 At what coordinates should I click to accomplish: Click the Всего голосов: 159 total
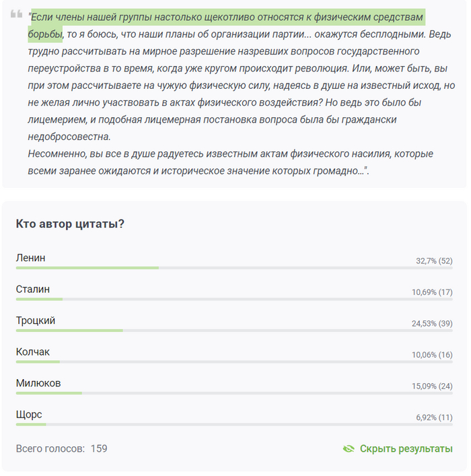61,448
